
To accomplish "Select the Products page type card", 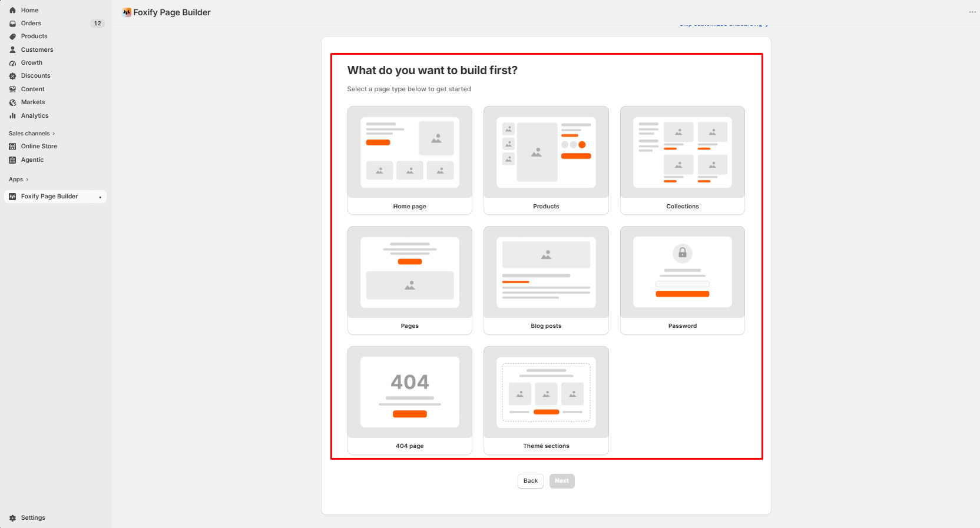I will [546, 160].
